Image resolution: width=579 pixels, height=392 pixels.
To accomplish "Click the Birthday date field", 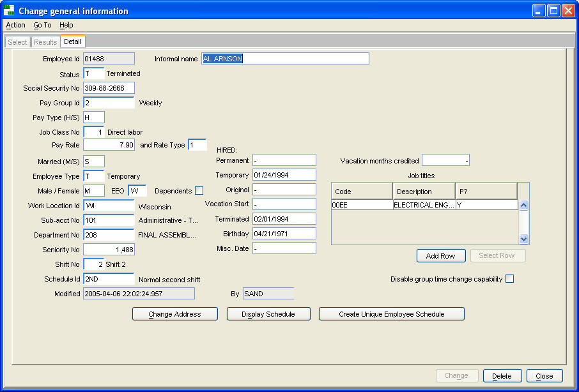I will click(x=284, y=233).
